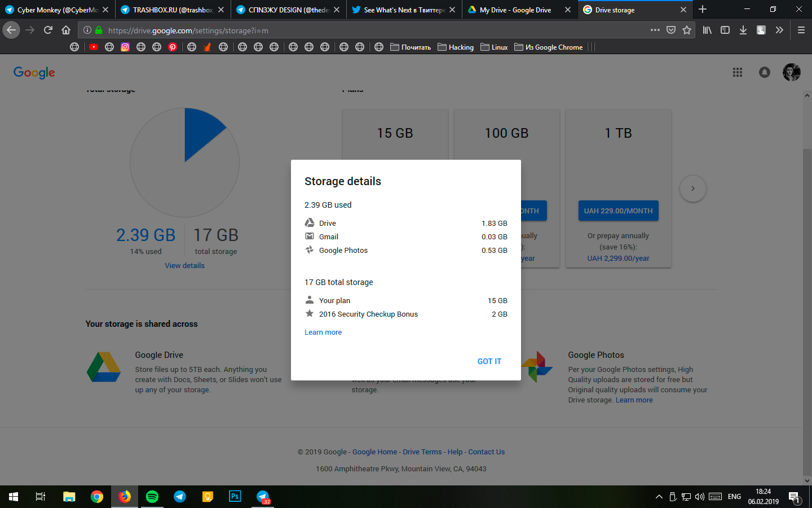Click the Google logo
This screenshot has width=812, height=508.
coord(34,72)
